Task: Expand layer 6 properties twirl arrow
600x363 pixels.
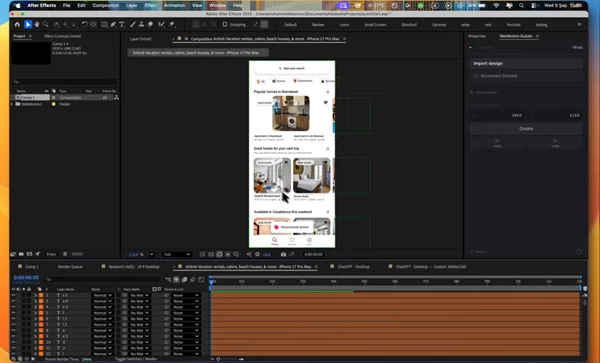Action: click(35, 319)
